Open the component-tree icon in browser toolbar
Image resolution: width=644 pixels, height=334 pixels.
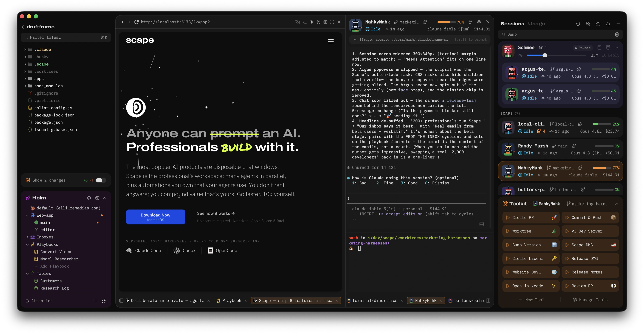pos(297,22)
